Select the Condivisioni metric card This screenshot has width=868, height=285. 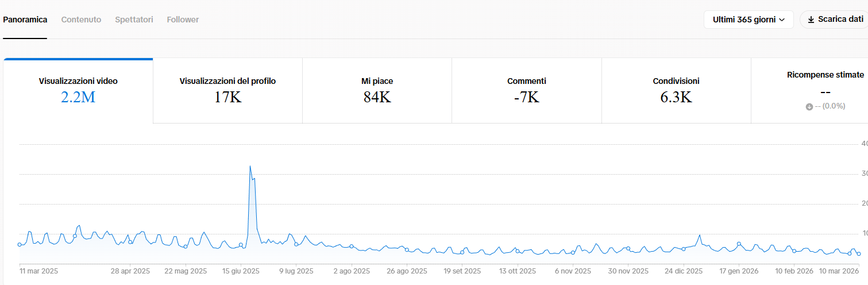[676, 91]
